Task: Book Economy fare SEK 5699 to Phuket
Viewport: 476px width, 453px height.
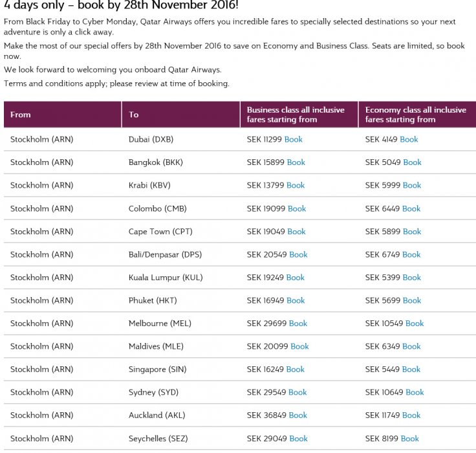Action: click(x=412, y=300)
